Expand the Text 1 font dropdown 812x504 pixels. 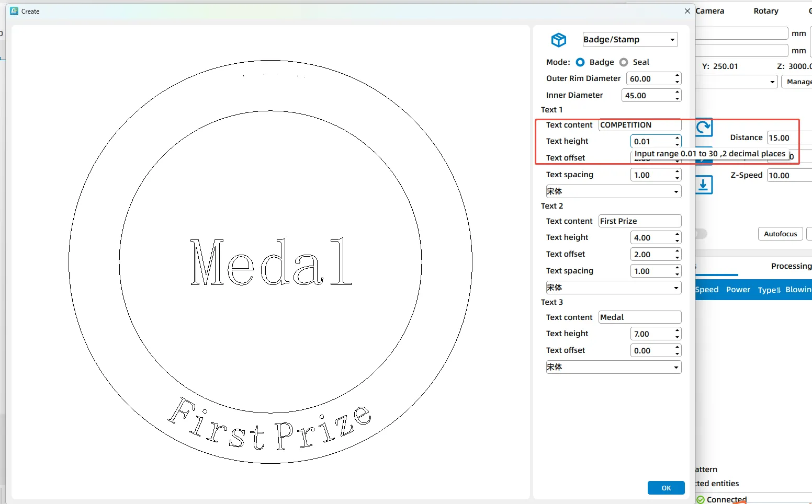676,192
